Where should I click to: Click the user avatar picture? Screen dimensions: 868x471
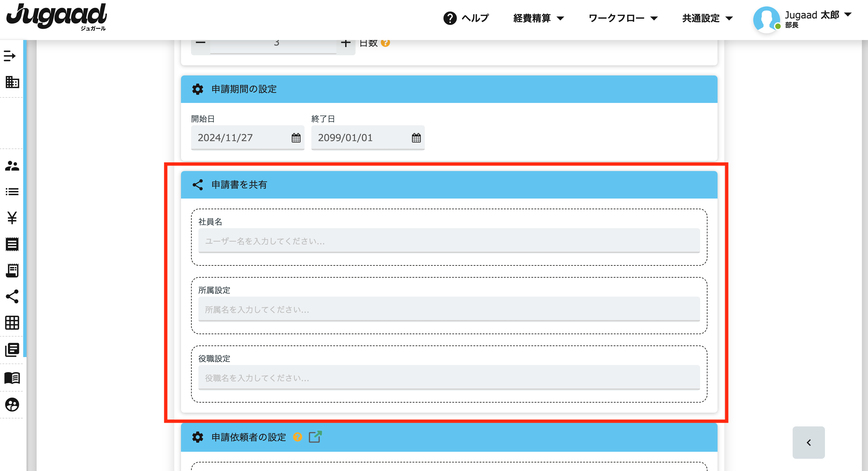point(767,20)
